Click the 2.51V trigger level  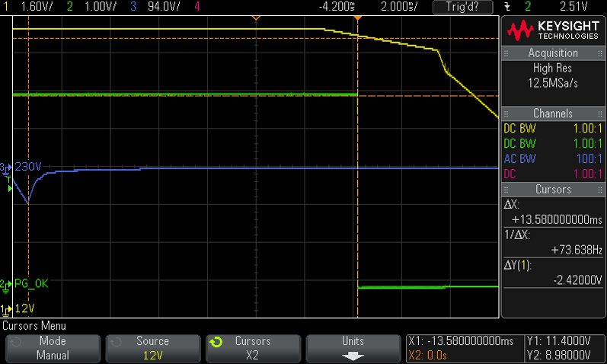[573, 6]
